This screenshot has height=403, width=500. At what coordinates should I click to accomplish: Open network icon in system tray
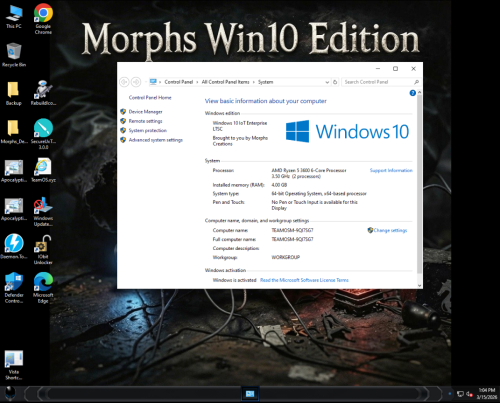point(460,394)
